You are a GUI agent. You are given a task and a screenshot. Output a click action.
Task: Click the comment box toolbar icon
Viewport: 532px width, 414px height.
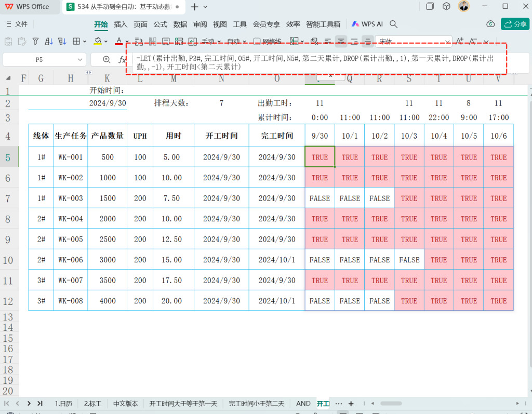[x=166, y=42]
